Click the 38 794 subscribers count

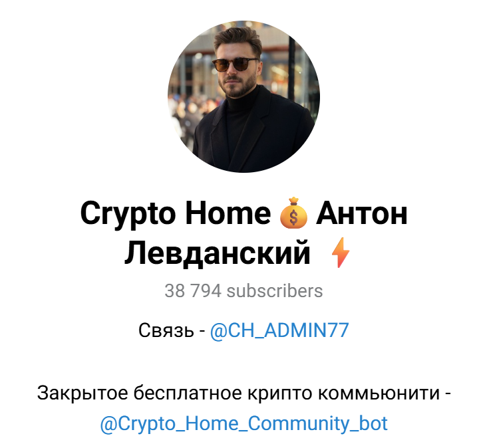coord(243,291)
